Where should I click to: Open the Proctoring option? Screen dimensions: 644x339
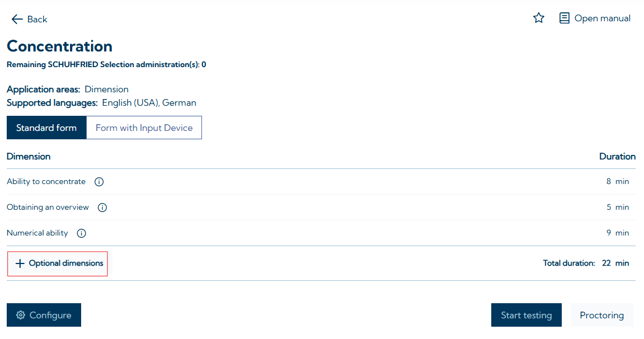click(x=601, y=315)
